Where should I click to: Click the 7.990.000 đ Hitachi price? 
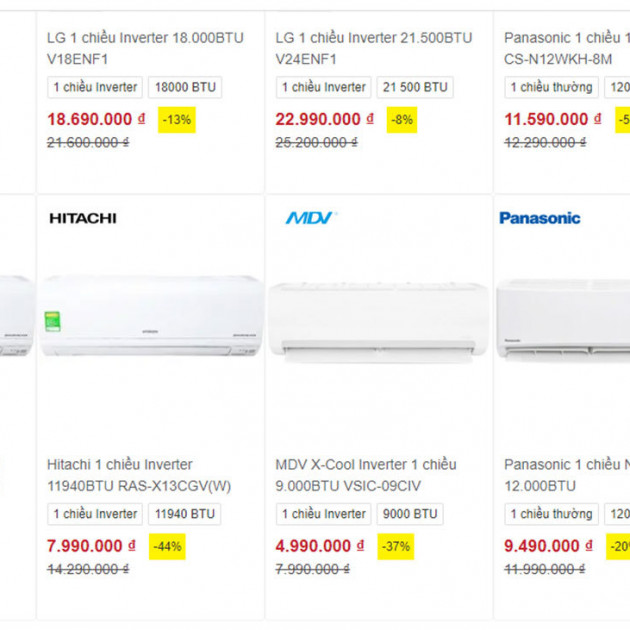[x=91, y=546]
